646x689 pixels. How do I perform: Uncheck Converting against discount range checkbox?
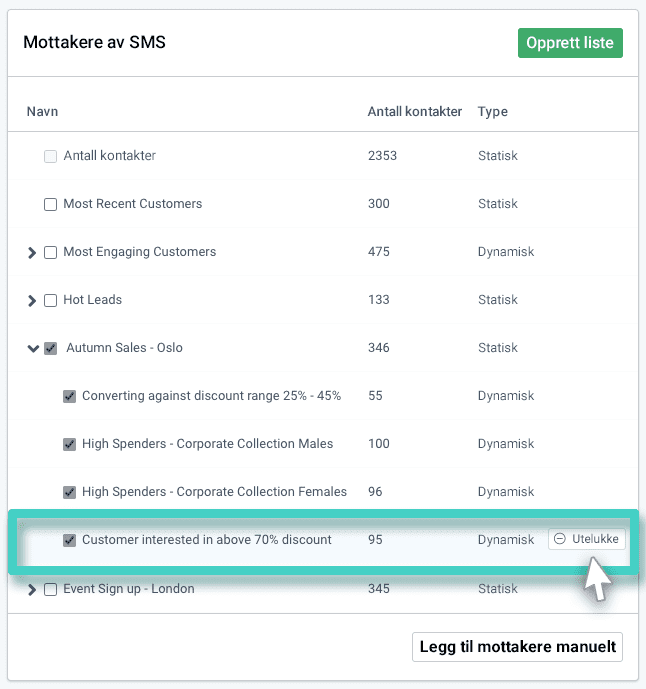pos(69,397)
